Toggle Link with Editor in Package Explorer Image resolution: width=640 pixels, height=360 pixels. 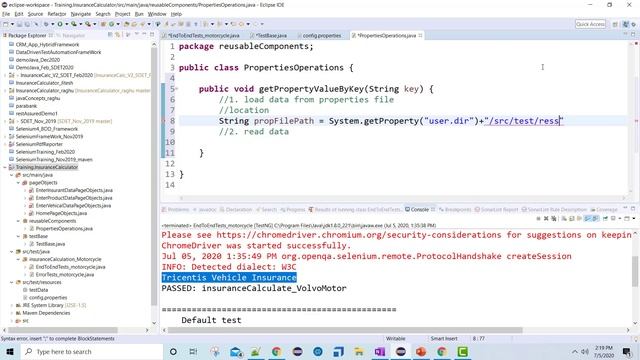click(x=118, y=35)
